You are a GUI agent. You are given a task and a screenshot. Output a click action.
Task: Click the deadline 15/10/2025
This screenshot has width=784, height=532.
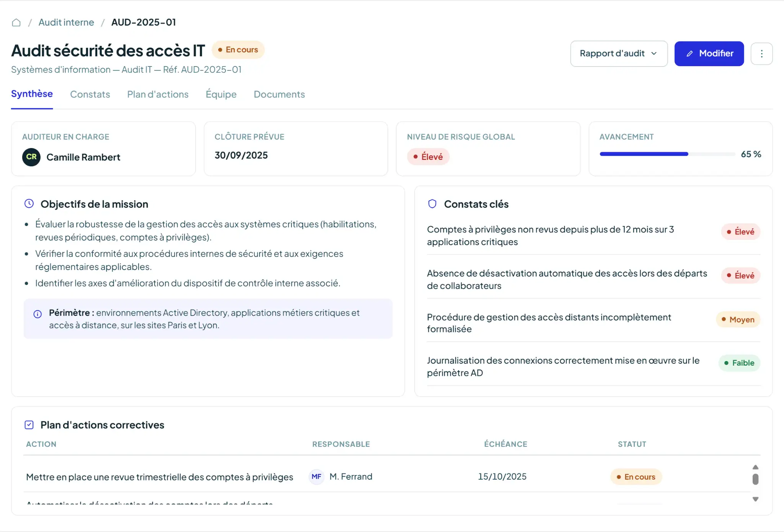(x=502, y=477)
